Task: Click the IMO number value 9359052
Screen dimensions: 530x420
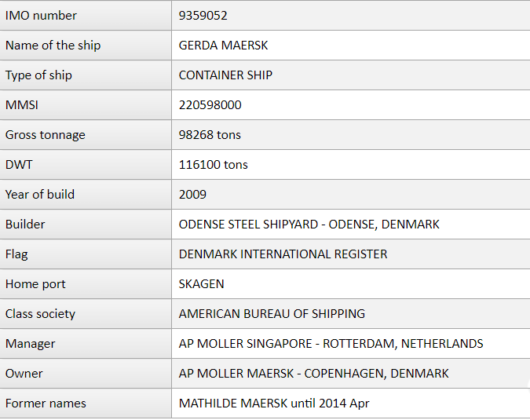Action: [x=203, y=16]
